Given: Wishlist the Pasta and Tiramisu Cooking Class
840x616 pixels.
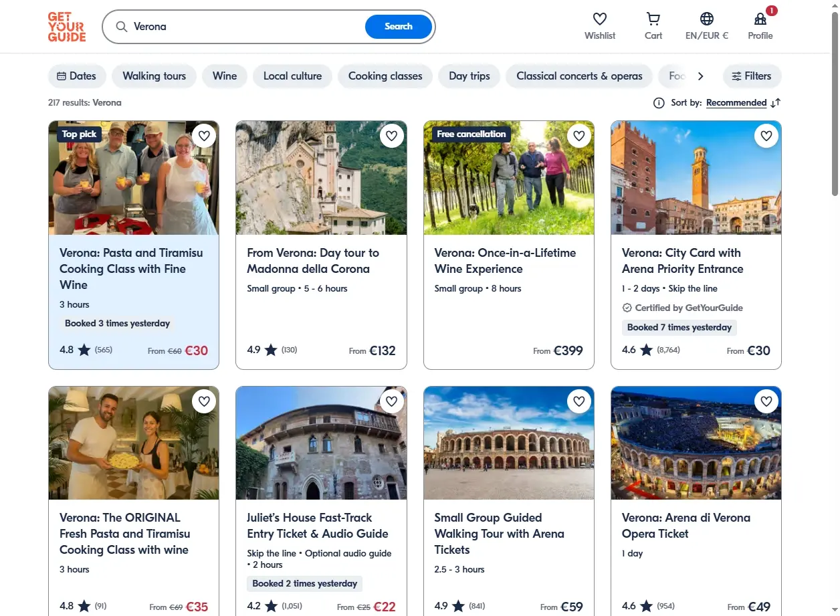Looking at the screenshot, I should click(204, 136).
